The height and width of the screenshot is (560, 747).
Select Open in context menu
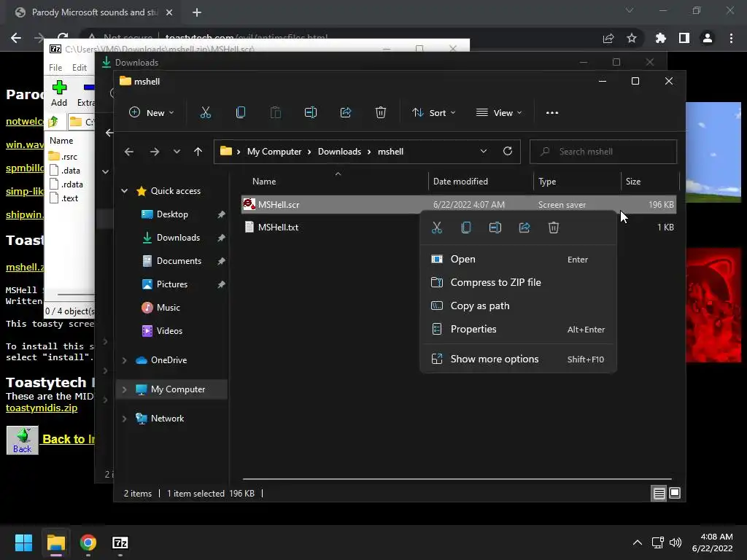(x=519, y=259)
